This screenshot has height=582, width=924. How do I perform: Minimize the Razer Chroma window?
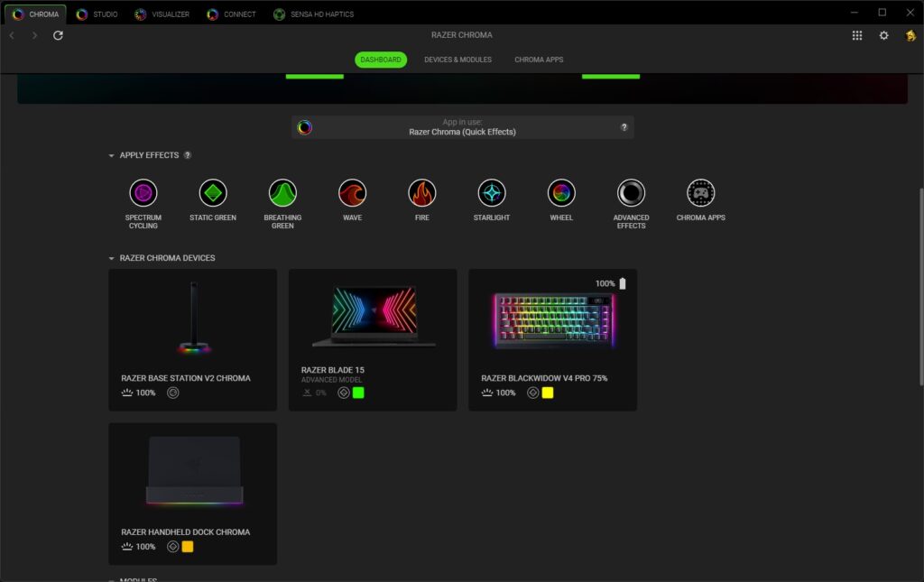[855, 13]
